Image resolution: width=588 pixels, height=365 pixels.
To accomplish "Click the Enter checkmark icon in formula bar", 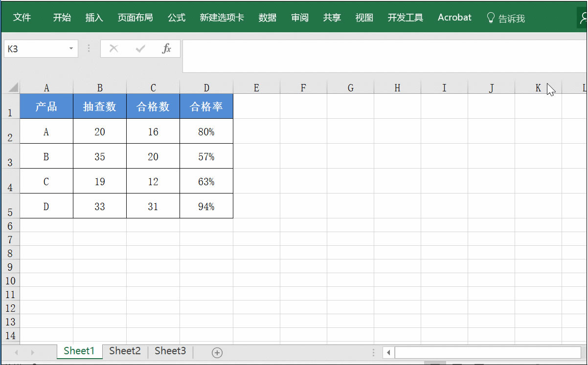I will click(x=140, y=48).
